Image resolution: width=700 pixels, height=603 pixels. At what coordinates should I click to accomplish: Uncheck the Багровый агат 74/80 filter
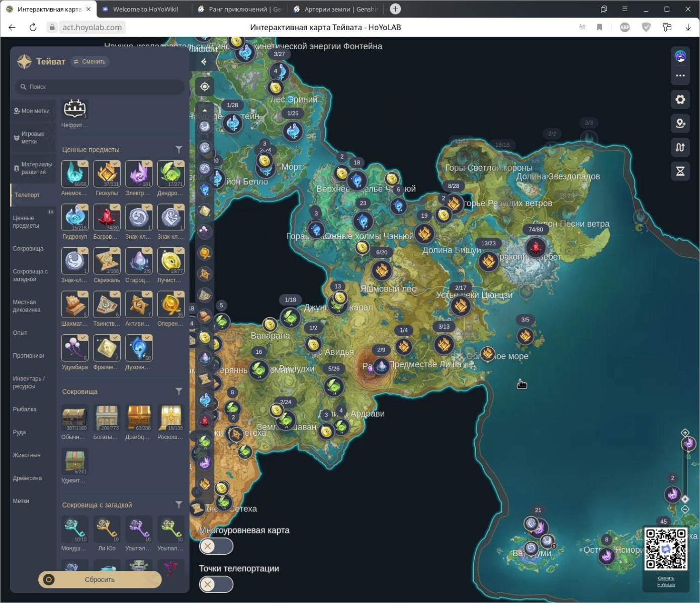pyautogui.click(x=107, y=218)
